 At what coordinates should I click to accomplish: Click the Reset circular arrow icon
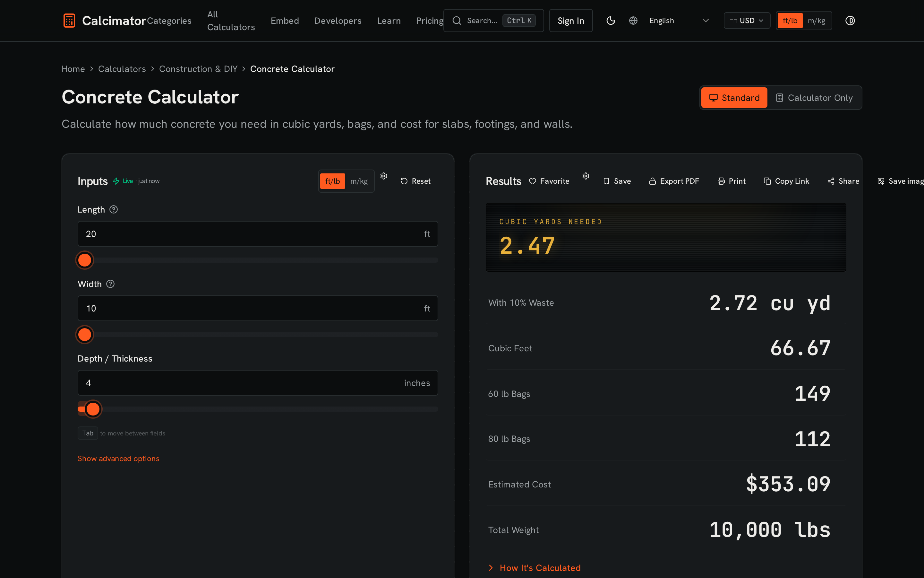tap(404, 181)
